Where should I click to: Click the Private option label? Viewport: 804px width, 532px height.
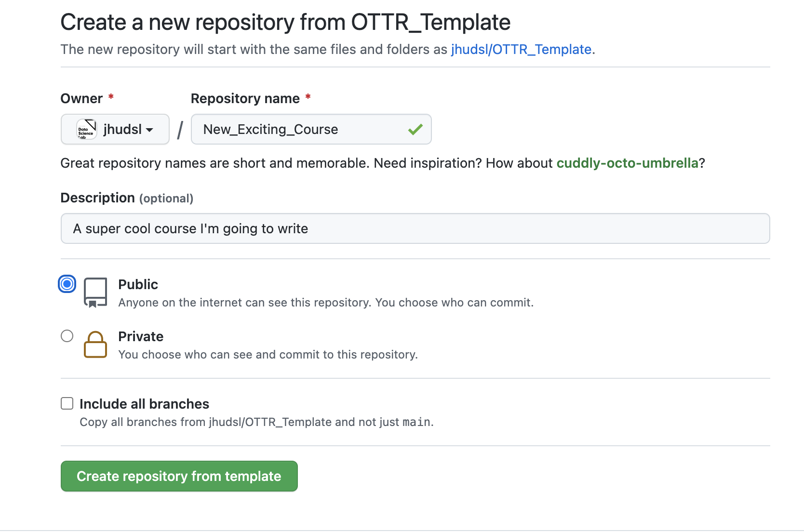(x=141, y=336)
